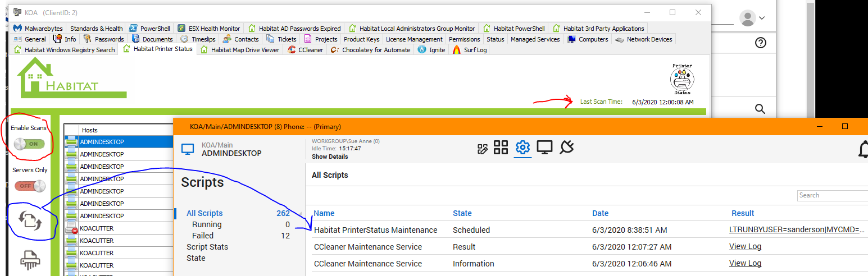Open View Log for CCleaner Result row
The height and width of the screenshot is (276, 868).
pos(745,247)
